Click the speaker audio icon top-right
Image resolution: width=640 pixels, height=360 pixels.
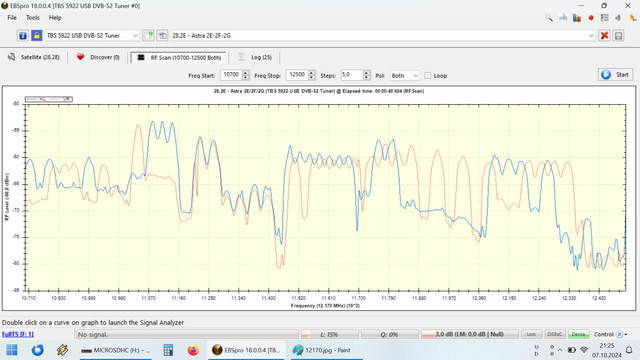tap(618, 18)
